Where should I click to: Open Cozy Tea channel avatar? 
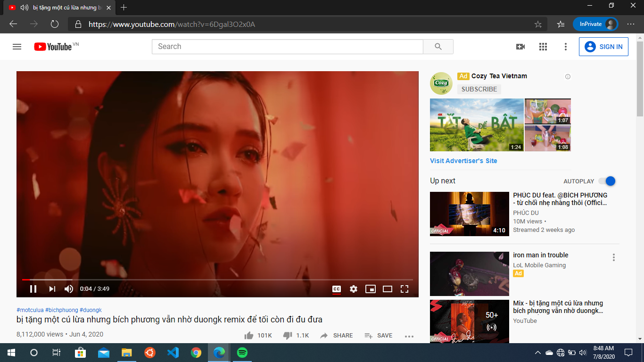coord(441,83)
